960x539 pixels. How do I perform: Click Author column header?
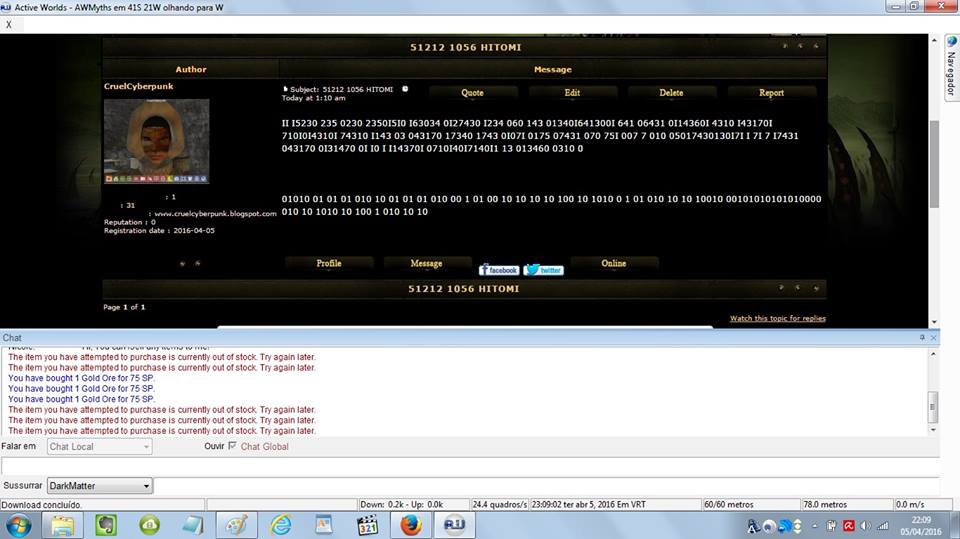pyautogui.click(x=191, y=69)
